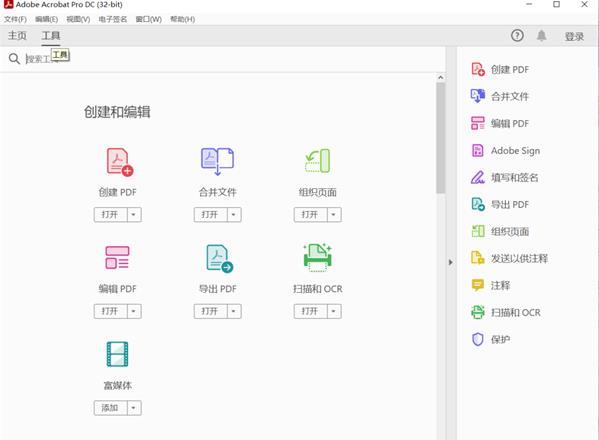Open the 帮助(H) menu
Image resolution: width=599 pixels, height=440 pixels.
click(183, 19)
